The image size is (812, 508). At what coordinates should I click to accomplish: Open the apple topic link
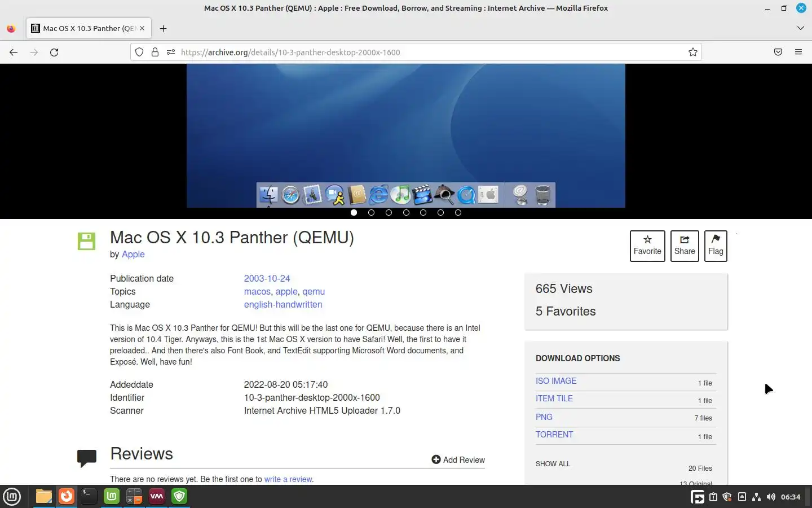[286, 291]
